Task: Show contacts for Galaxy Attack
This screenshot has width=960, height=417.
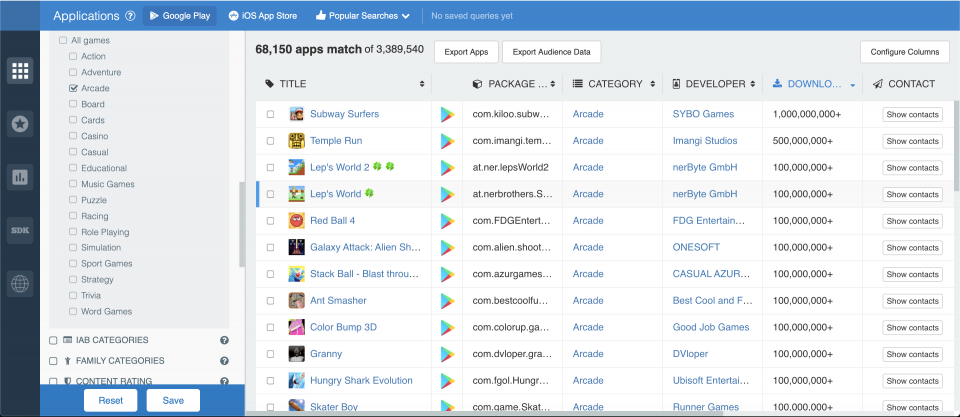Action: click(x=912, y=247)
